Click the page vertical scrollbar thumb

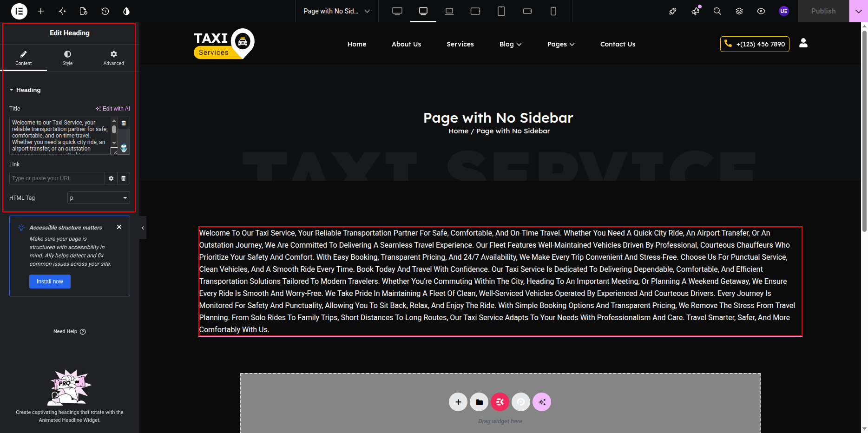pyautogui.click(x=864, y=130)
